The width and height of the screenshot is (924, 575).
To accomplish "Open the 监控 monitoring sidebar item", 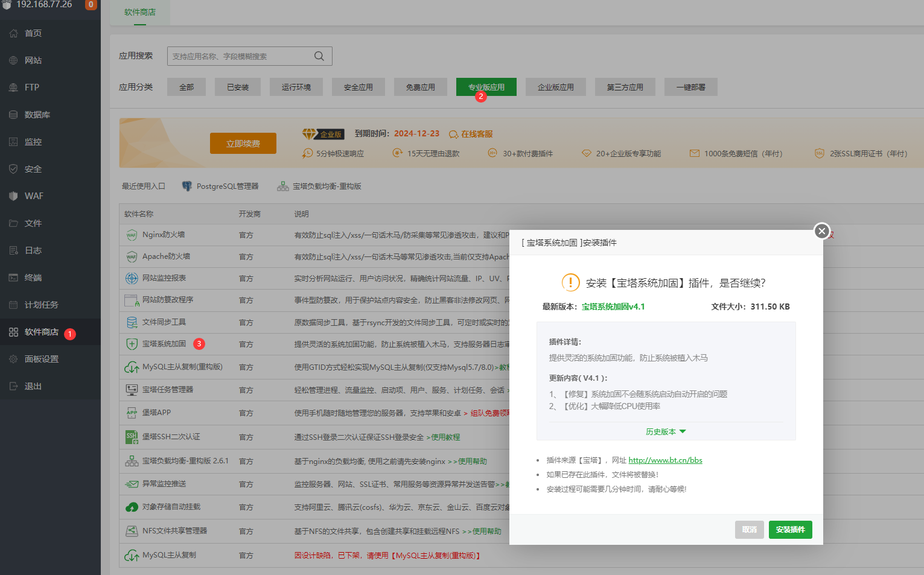I will (x=50, y=142).
